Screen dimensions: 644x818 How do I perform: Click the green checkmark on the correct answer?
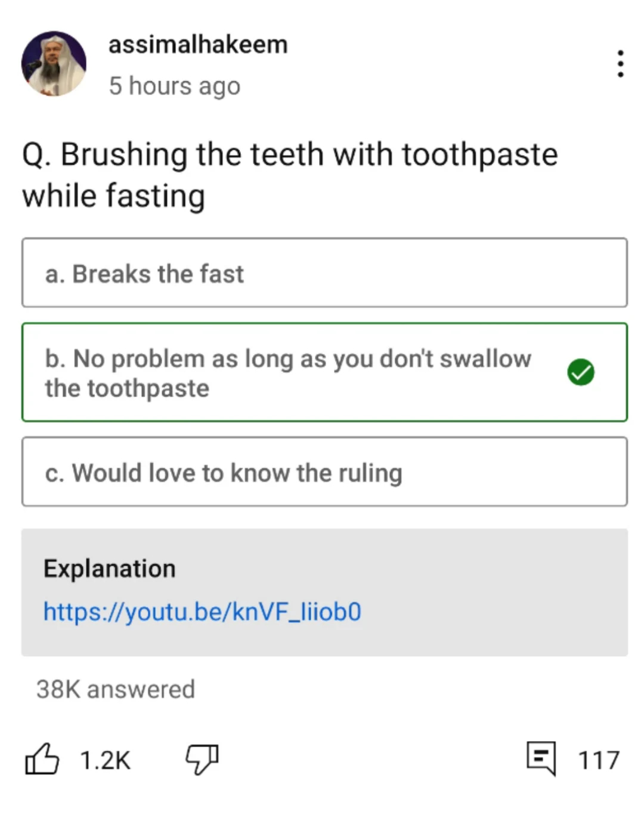[x=580, y=372]
